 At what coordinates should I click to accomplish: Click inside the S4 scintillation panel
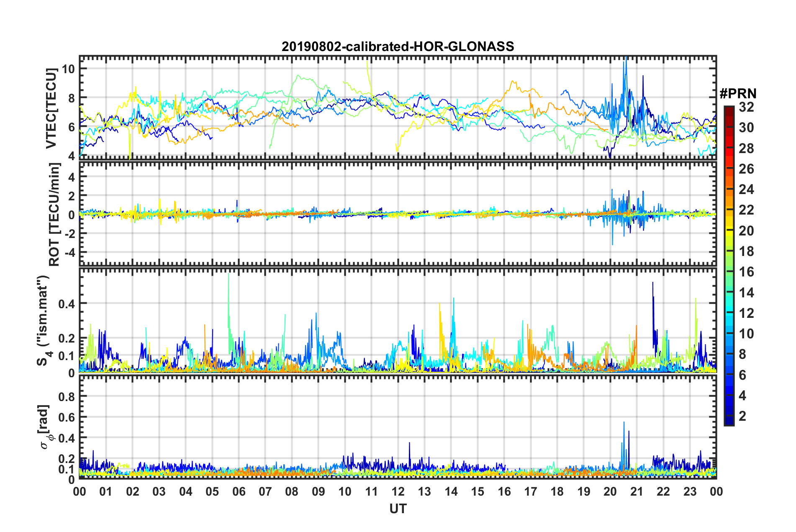tap(398, 320)
